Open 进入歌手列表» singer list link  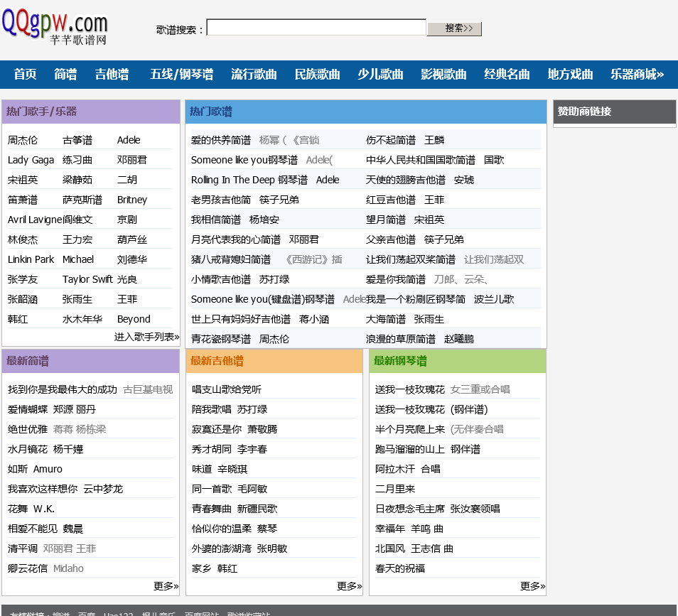click(x=146, y=337)
